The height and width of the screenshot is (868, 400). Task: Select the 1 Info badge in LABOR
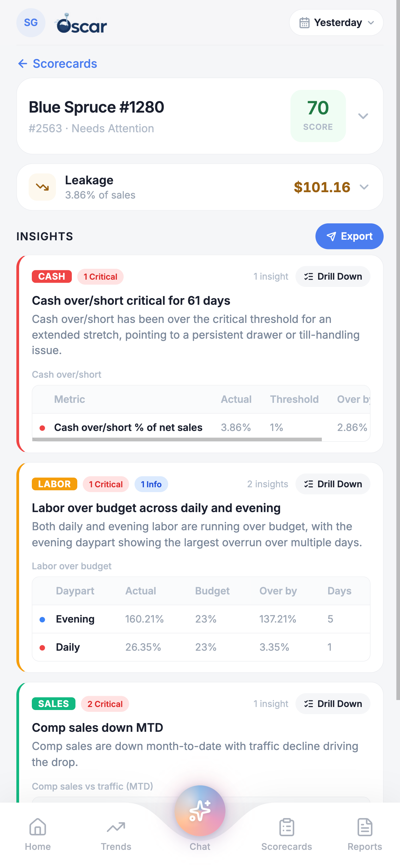[x=151, y=484]
